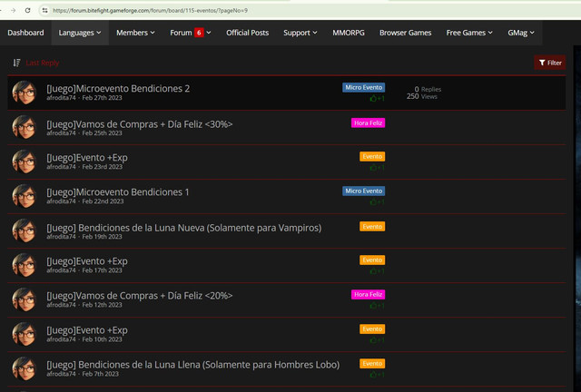Click thumbs-up +1 icon on Feb 17th row
Viewport: 581px width, 392px height.
click(378, 271)
